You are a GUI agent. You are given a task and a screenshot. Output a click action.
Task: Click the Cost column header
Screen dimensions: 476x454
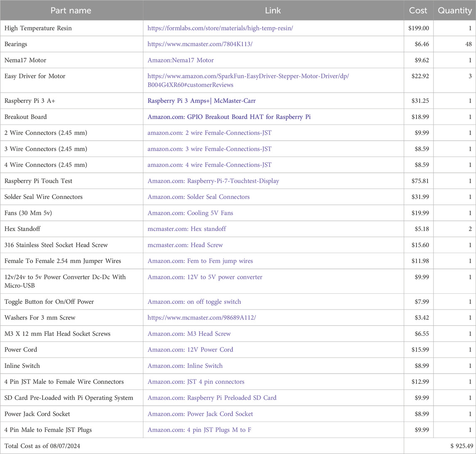coord(418,10)
